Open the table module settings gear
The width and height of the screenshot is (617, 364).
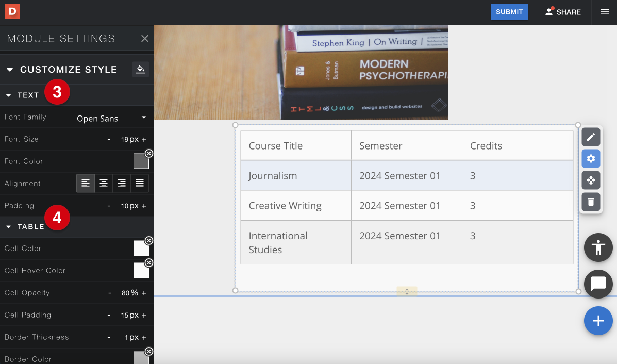tap(591, 158)
